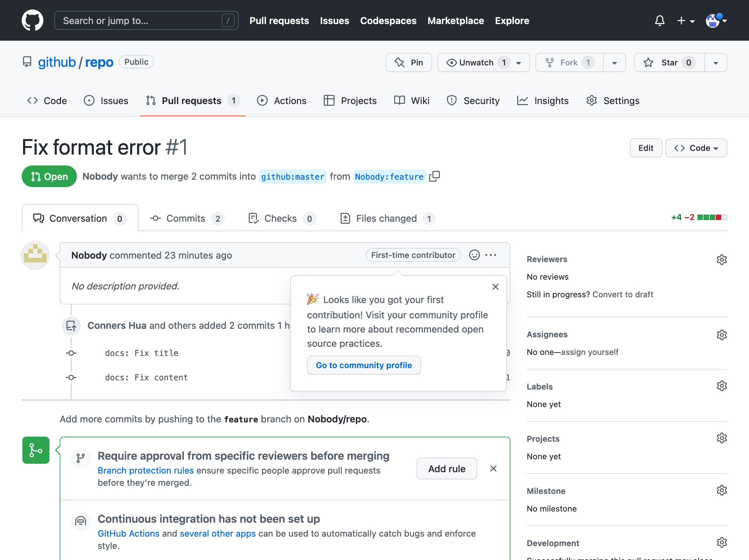The width and height of the screenshot is (749, 560).
Task: Open the plus create-new dropdown
Action: (x=686, y=21)
